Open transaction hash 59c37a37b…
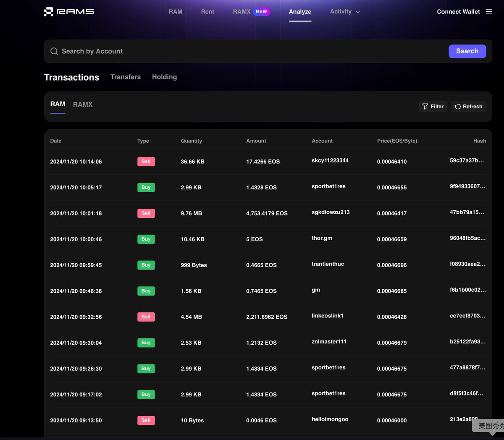The image size is (504, 440). [467, 160]
